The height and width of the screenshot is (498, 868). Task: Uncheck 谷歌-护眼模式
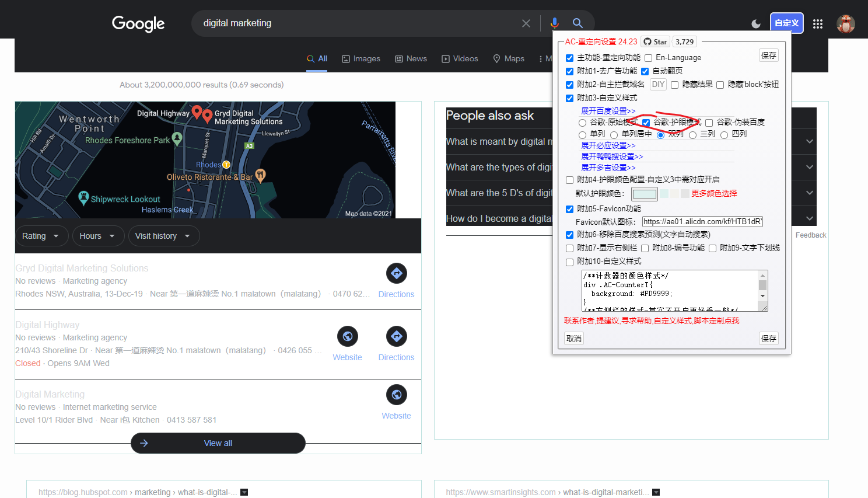point(645,122)
